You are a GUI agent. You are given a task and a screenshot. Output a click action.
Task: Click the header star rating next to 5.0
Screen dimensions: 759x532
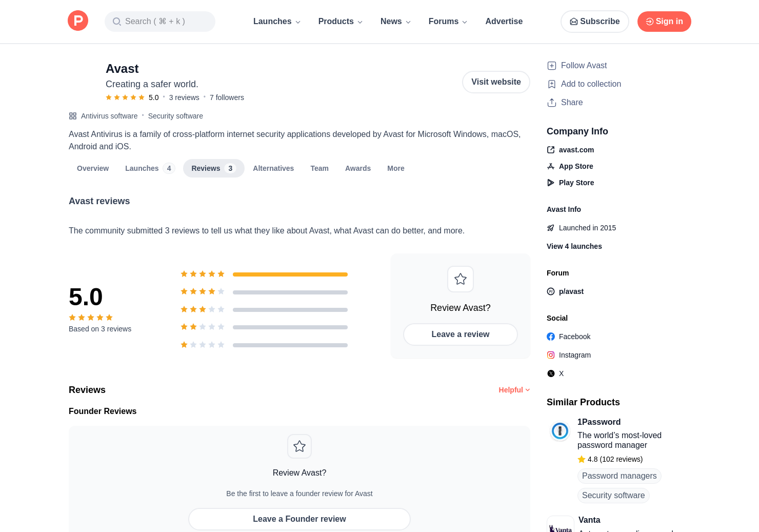tap(125, 97)
